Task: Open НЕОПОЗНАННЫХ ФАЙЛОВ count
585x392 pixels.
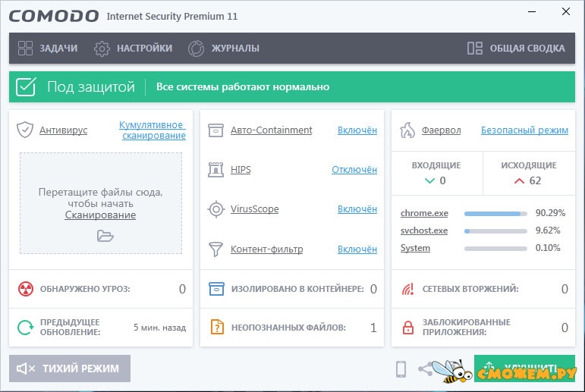Action: point(373,328)
